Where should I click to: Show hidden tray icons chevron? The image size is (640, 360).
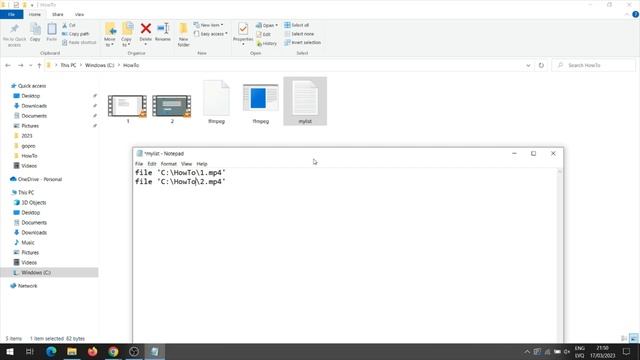527,351
